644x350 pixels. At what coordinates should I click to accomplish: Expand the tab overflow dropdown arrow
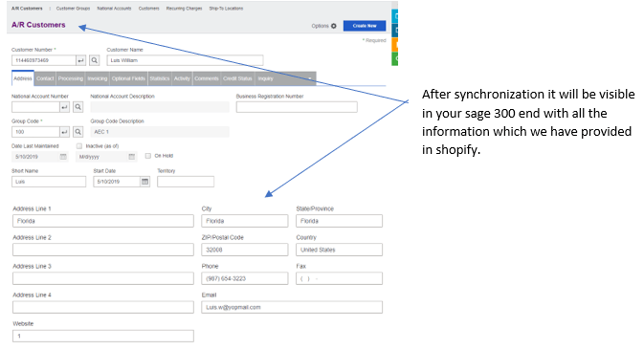310,78
